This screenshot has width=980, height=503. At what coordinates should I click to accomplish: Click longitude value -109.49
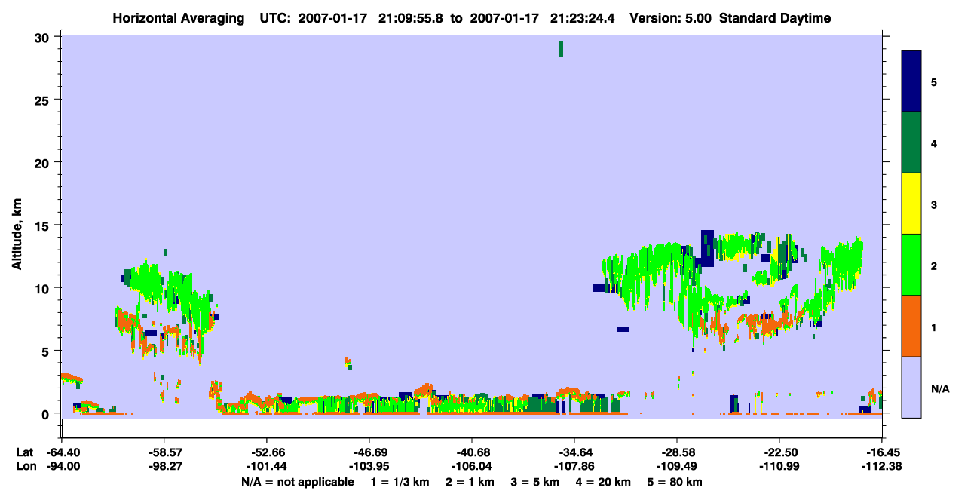pos(677,466)
